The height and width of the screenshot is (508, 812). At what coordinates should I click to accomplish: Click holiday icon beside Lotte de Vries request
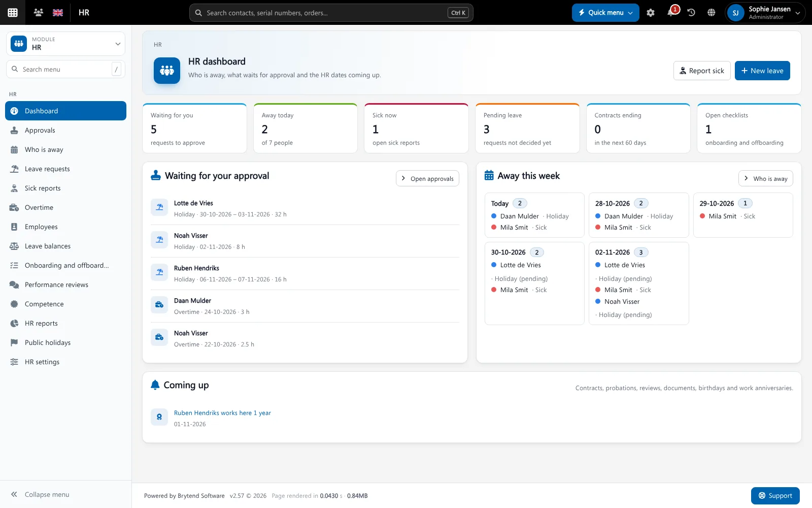coord(159,207)
